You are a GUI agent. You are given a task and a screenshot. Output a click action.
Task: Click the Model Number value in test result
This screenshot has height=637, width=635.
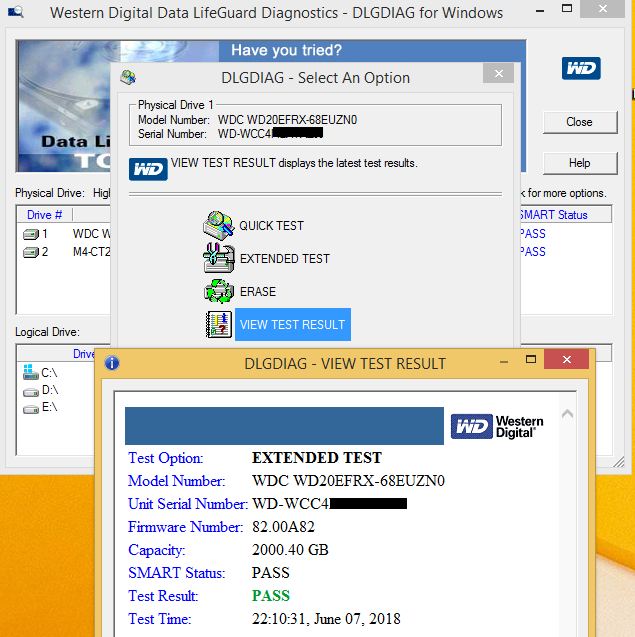348,481
